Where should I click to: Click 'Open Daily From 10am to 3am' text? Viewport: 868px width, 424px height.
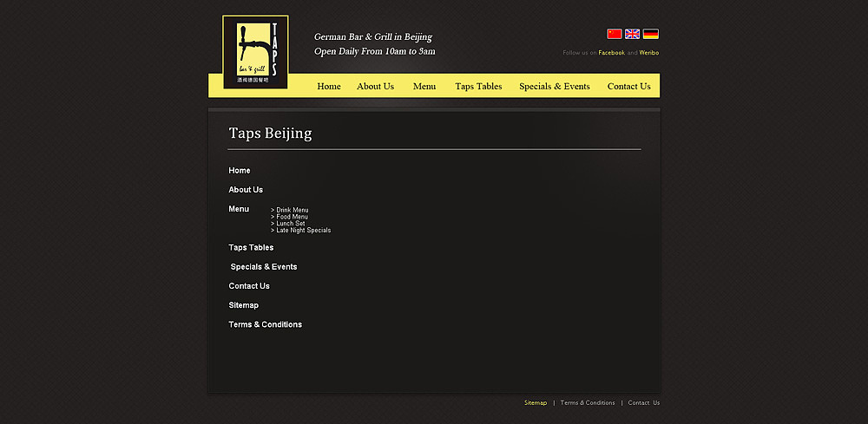pos(375,51)
